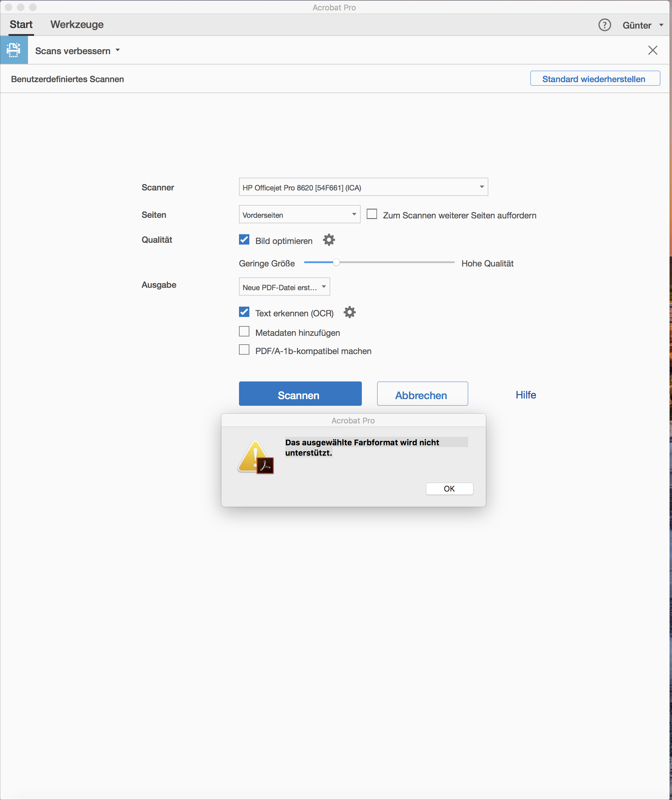This screenshot has height=800, width=672.
Task: Open the Ausgabe Neue PDF-Datei dropdown
Action: click(284, 287)
